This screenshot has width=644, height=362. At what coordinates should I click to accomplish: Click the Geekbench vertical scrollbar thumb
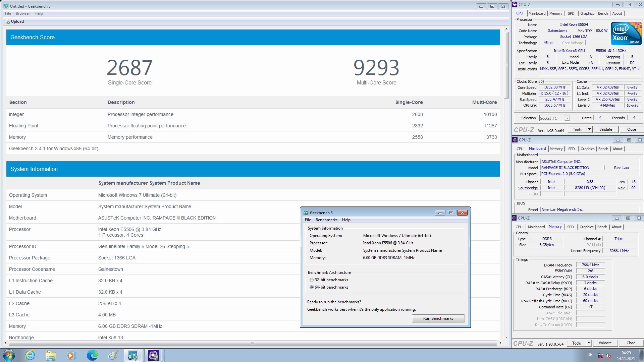(506, 65)
